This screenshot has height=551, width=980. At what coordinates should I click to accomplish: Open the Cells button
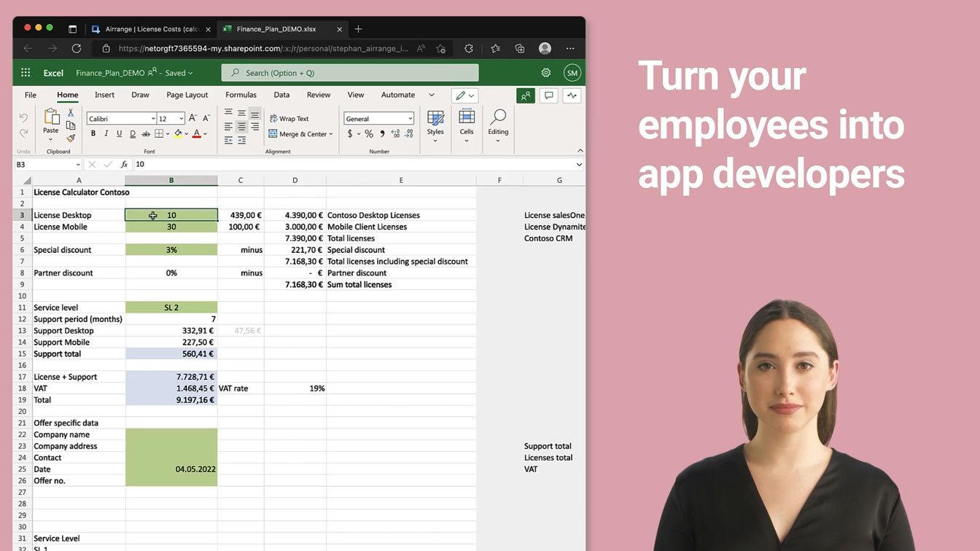tap(467, 125)
